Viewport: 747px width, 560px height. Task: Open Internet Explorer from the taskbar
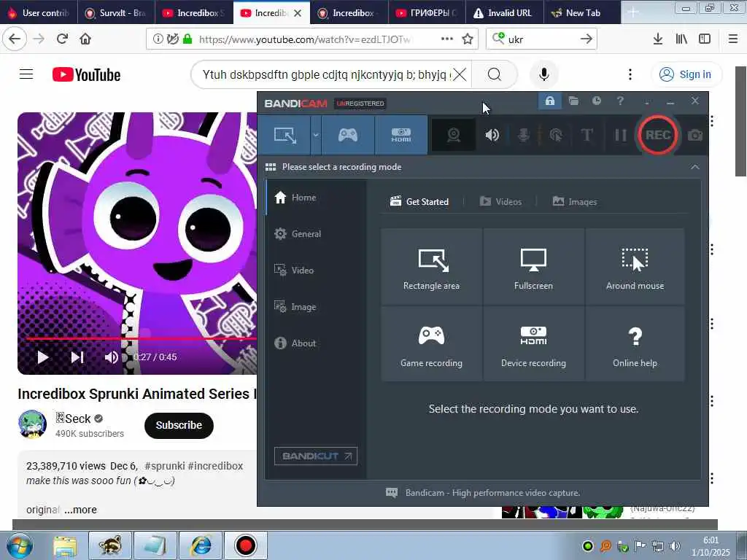201,545
